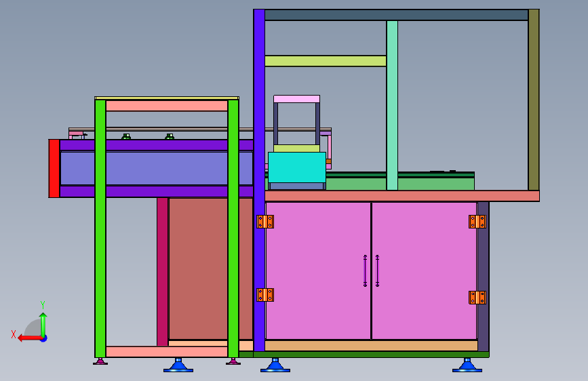588x381 pixels.
Task: Select the blue leveling foot under cabinet's right end
Action: click(x=467, y=365)
